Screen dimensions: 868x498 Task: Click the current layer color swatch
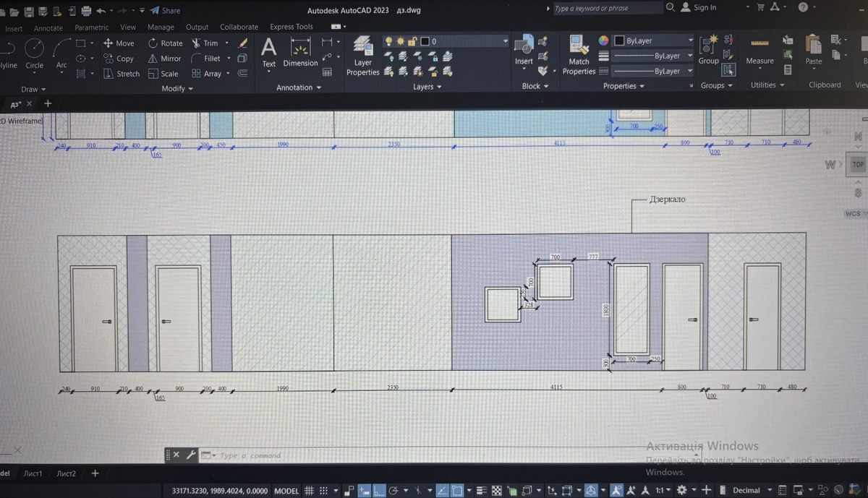pos(425,41)
